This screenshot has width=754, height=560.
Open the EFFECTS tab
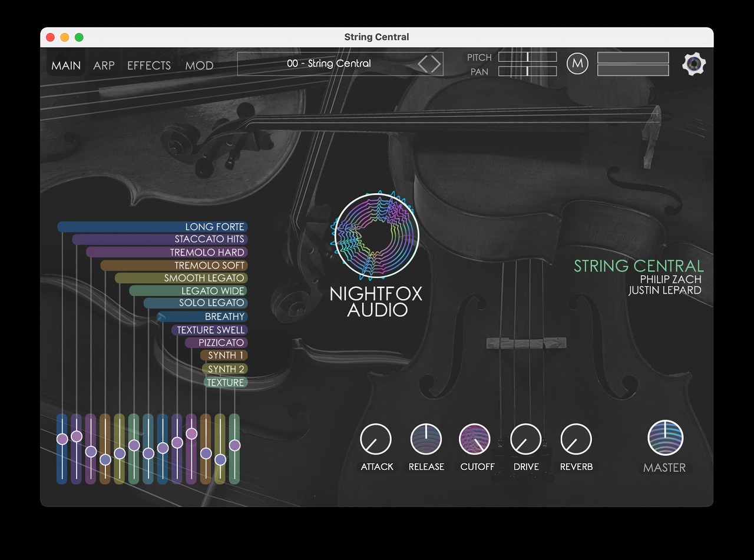tap(149, 65)
